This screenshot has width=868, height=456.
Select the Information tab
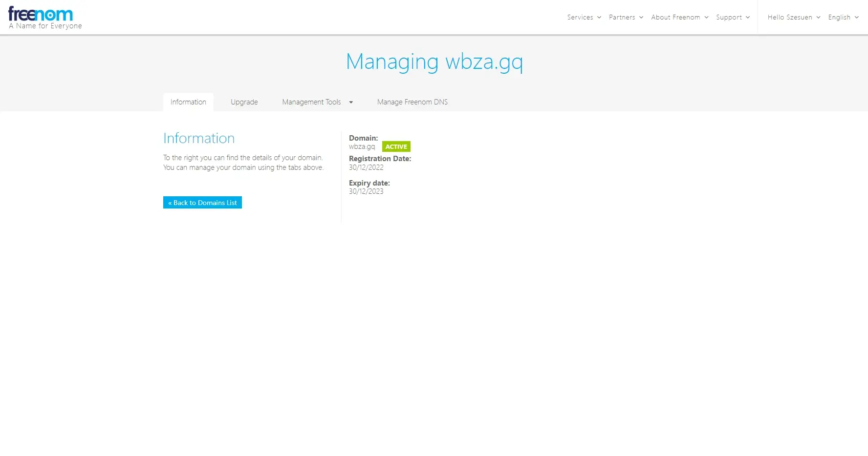click(x=188, y=102)
